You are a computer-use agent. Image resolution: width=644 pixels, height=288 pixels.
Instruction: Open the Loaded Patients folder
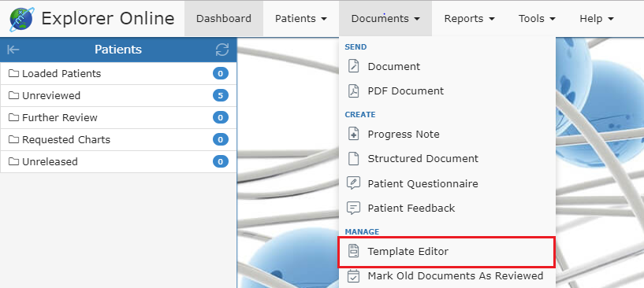(118, 74)
